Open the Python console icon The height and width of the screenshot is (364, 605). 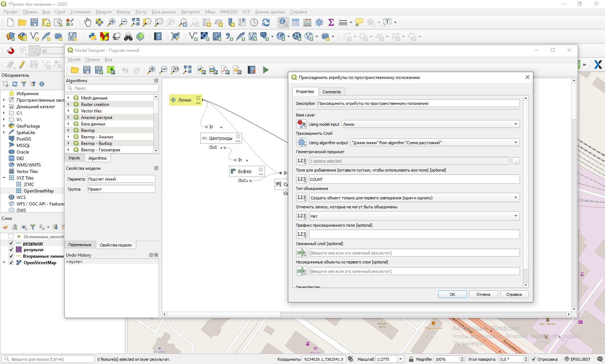(x=93, y=36)
